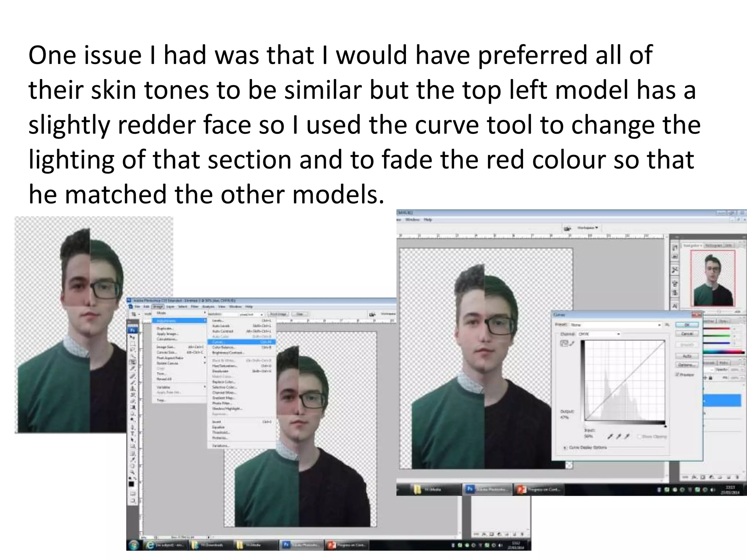Select the highlighted blue layer in Layers panel

coord(722,401)
